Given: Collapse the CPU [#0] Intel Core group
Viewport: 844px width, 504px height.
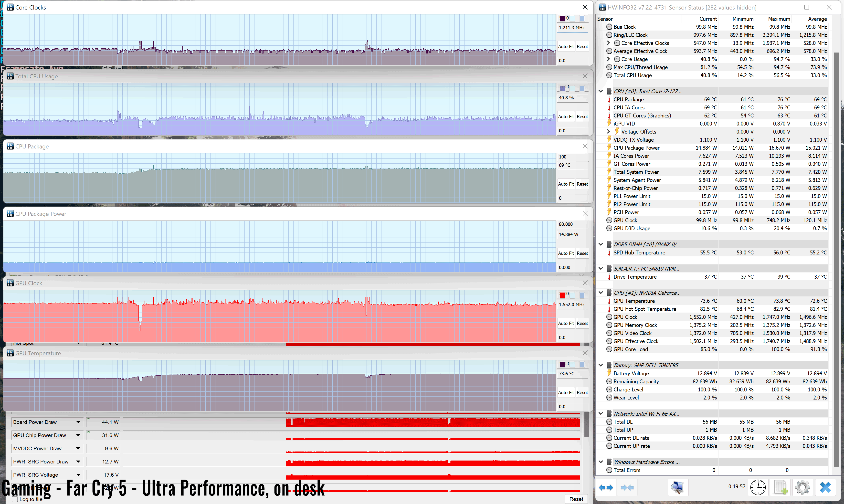Looking at the screenshot, I should click(x=601, y=91).
